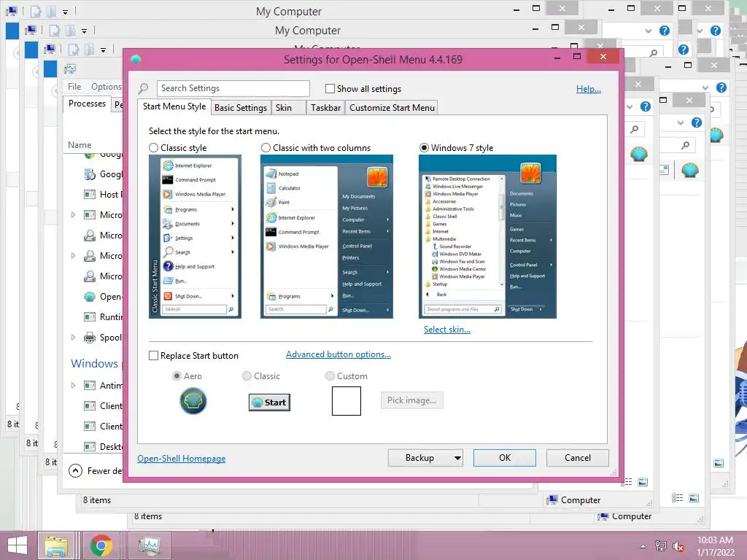The height and width of the screenshot is (560, 747).
Task: Click the Classic style preview thumbnail
Action: point(195,237)
